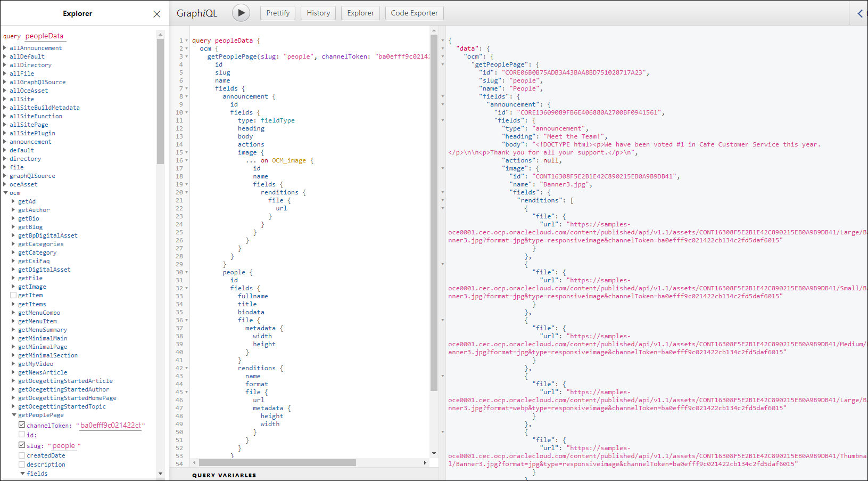This screenshot has height=481, width=868.
Task: Toggle the Explorer toolbar button
Action: pos(360,13)
